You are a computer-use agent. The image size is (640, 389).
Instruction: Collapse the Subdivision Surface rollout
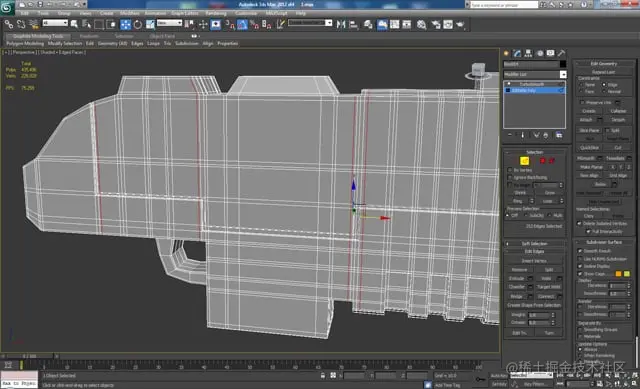coord(604,242)
